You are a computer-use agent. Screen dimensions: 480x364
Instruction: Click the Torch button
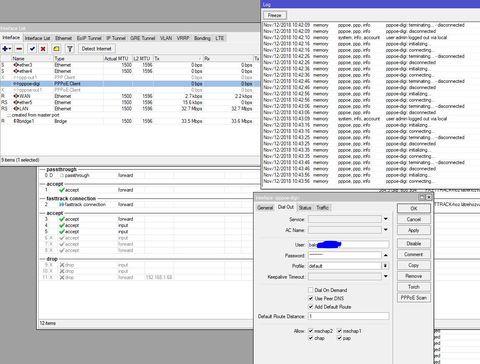click(x=414, y=287)
